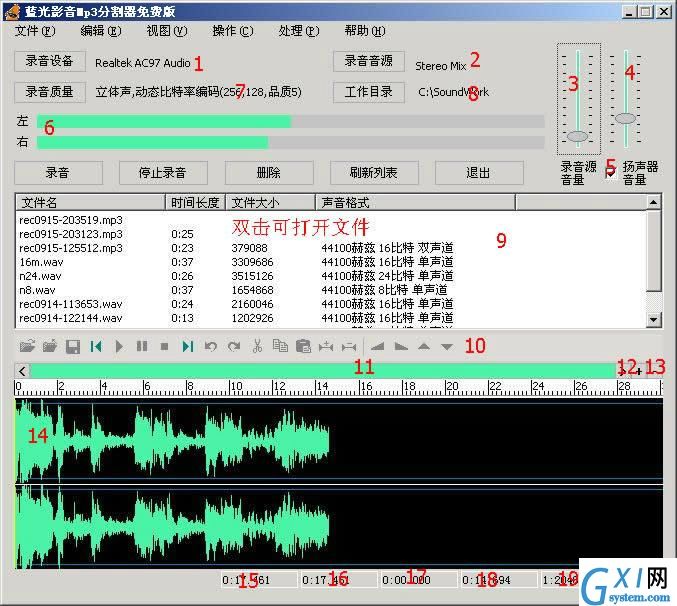Open the 文件(F) menu

pyautogui.click(x=35, y=31)
